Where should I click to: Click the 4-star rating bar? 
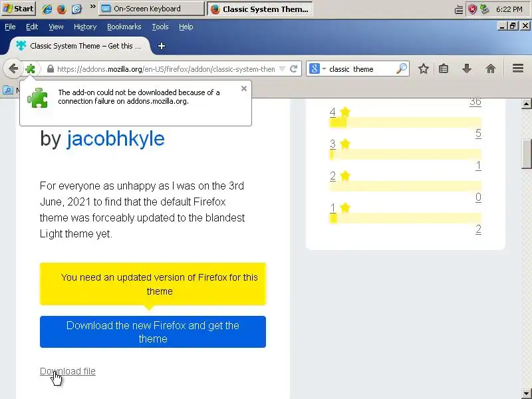(406, 122)
